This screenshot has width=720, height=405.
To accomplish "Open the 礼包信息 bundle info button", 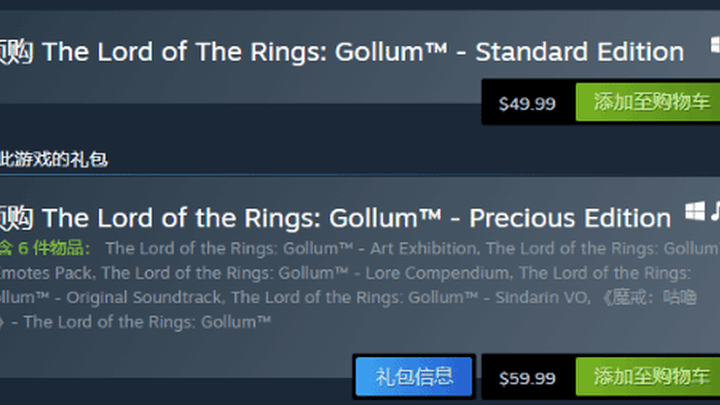I will tap(414, 377).
